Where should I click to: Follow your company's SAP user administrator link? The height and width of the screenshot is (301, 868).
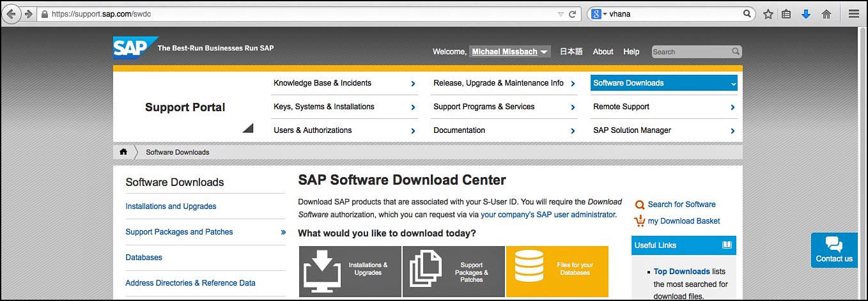pyautogui.click(x=548, y=215)
